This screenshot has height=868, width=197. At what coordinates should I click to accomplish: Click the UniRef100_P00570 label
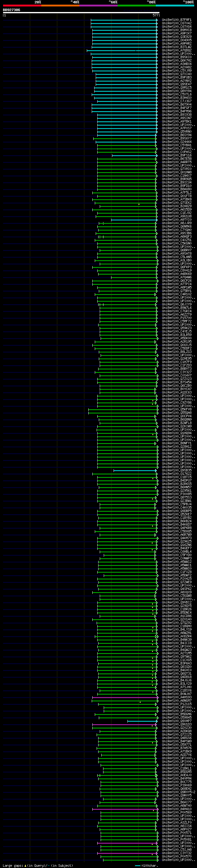click(176, 856)
